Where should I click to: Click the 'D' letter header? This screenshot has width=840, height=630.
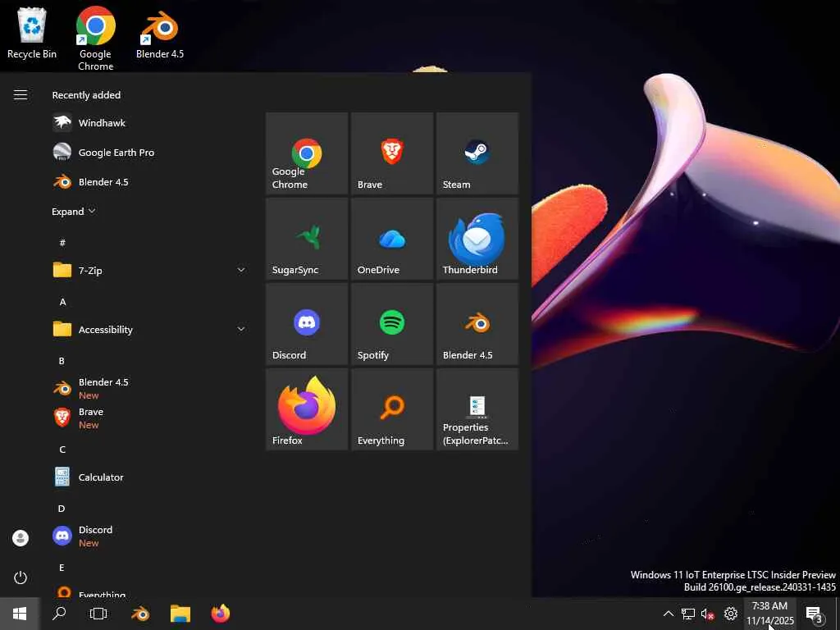(x=62, y=509)
